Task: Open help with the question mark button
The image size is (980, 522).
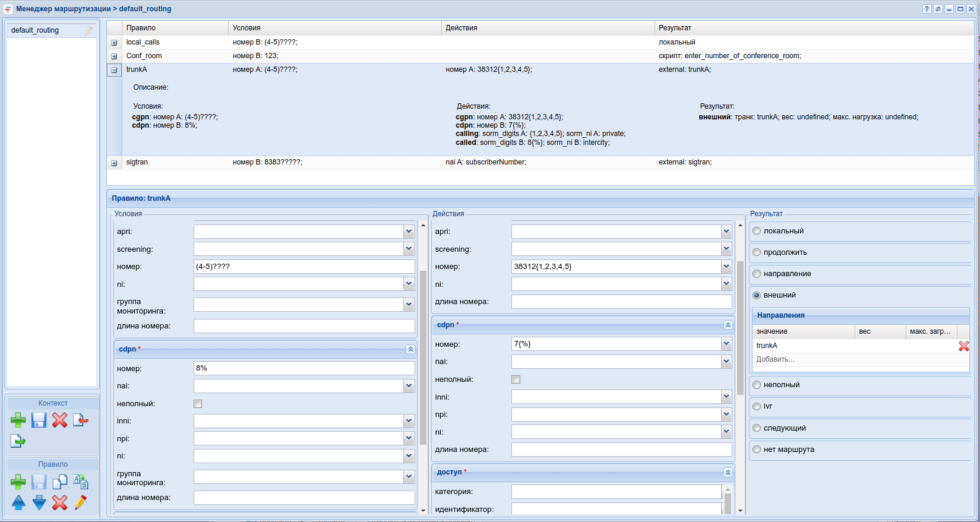Action: click(x=927, y=9)
